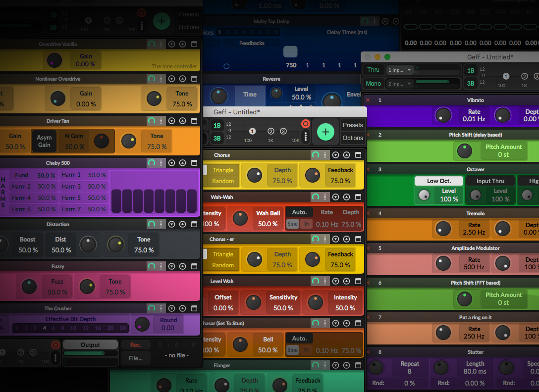Toggle Input Thru in the Octaver effect
Screen dimensions: 539x392
[x=490, y=181]
